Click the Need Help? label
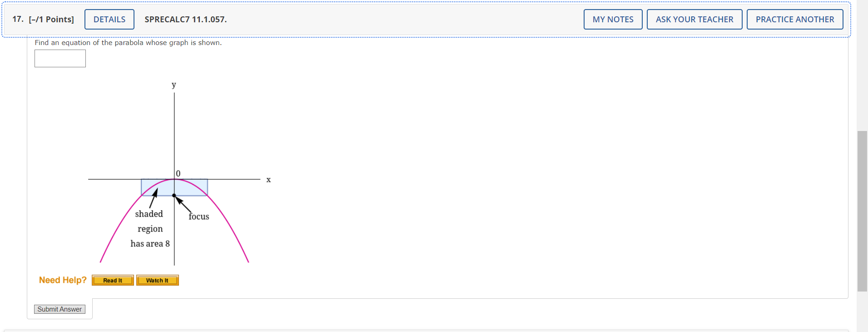868x332 pixels. 63,280
